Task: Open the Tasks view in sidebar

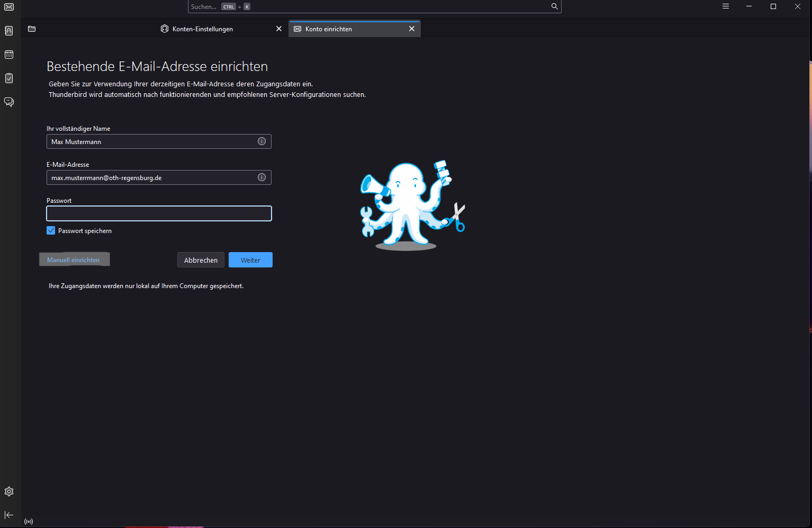Action: (9, 78)
